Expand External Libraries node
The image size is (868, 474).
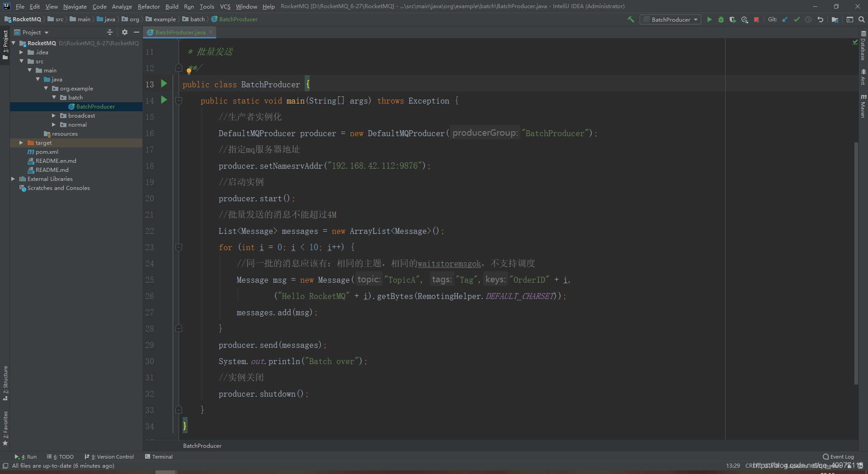click(13, 179)
